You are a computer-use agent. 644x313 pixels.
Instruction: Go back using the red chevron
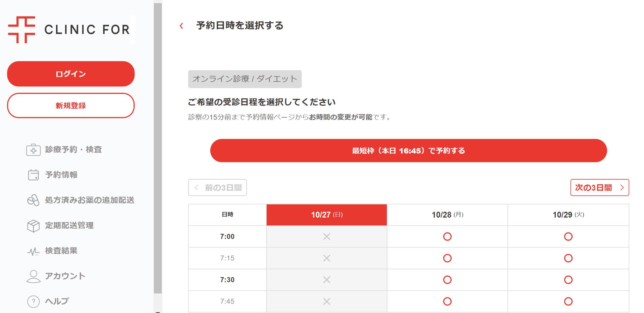[181, 26]
